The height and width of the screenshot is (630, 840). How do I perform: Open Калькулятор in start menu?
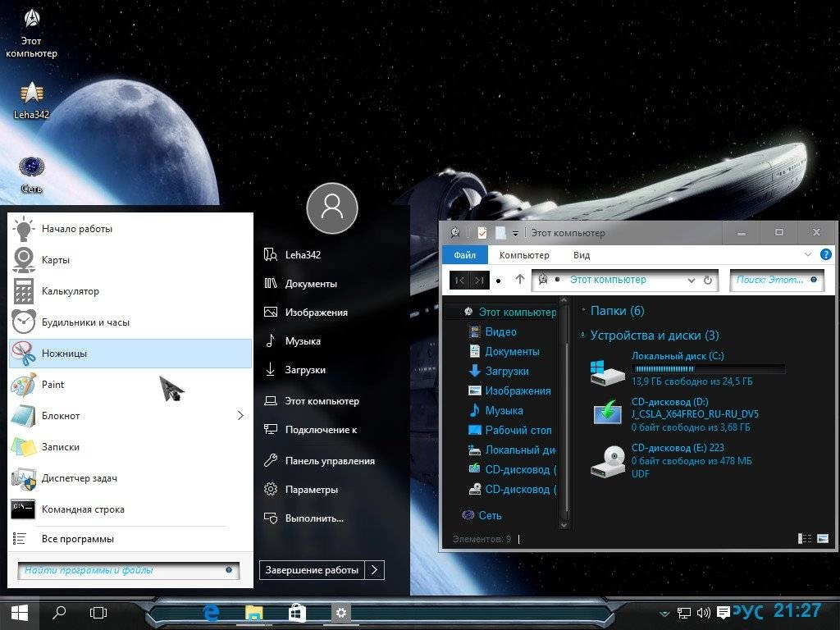tap(130, 291)
